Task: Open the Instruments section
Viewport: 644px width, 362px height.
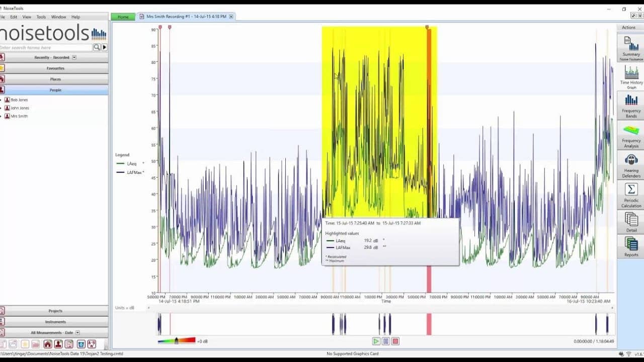Action: 54,322
